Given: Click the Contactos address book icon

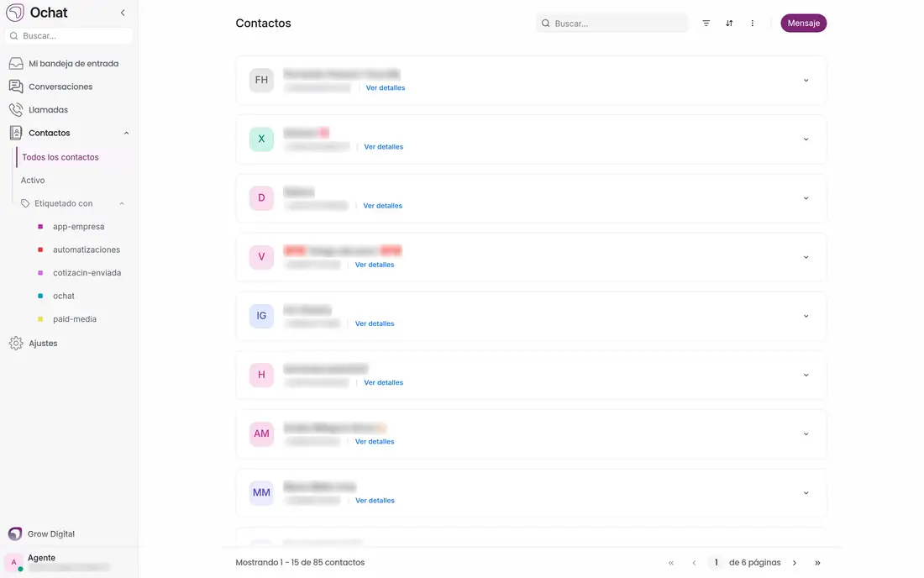Looking at the screenshot, I should click(16, 133).
